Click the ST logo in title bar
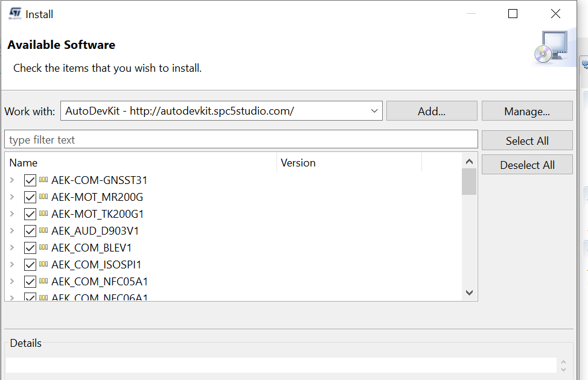The image size is (588, 380). coord(15,13)
